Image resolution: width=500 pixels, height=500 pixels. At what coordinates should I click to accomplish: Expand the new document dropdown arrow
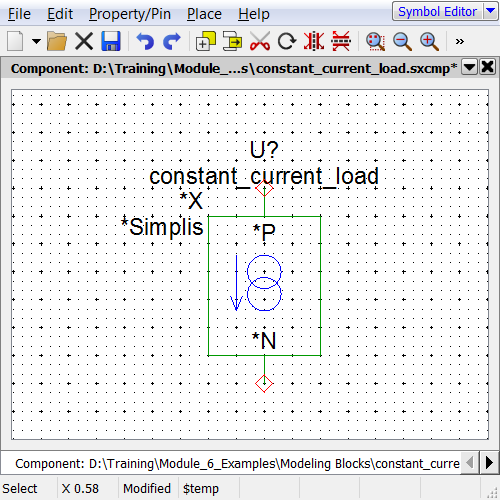point(36,41)
